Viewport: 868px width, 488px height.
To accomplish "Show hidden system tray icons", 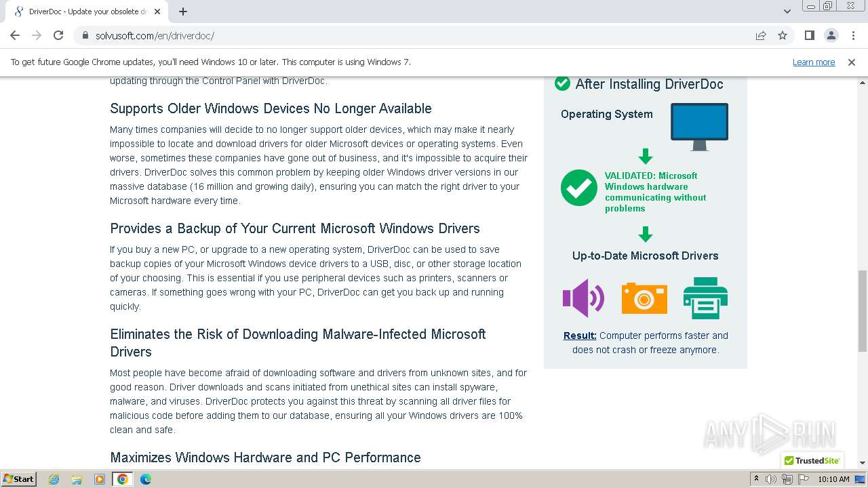I will [x=756, y=479].
